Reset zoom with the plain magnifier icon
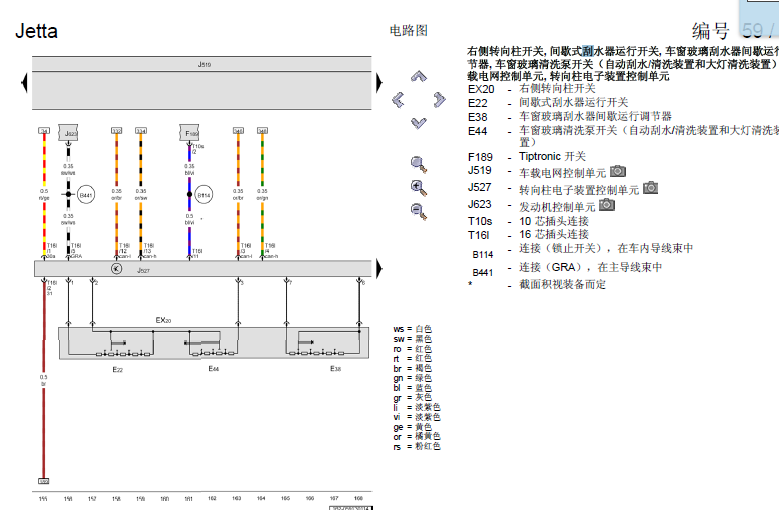The height and width of the screenshot is (518, 779). pyautogui.click(x=419, y=164)
